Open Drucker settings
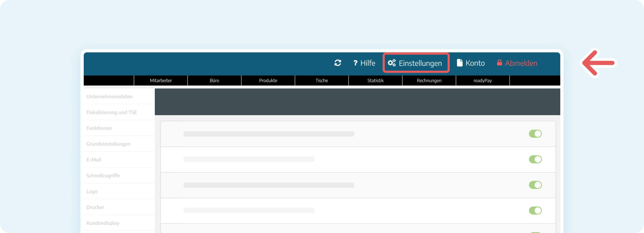644x233 pixels. (x=119, y=207)
